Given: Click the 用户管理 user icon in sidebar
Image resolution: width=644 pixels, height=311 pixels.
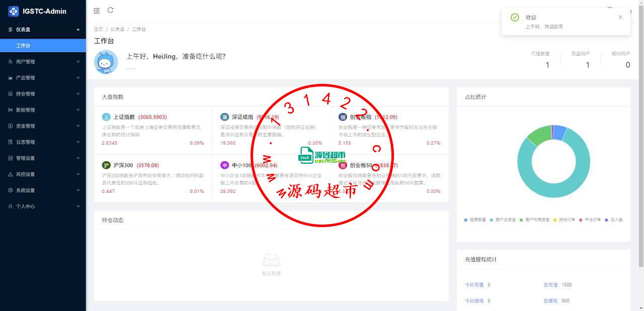Looking at the screenshot, I should pyautogui.click(x=11, y=62).
